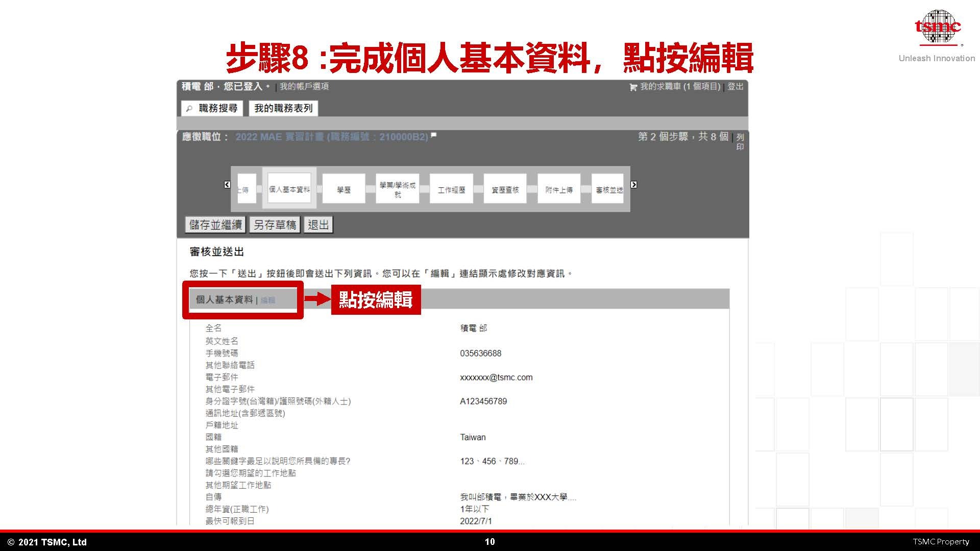
Task: Click the 手機號碼 field label
Action: click(222, 353)
